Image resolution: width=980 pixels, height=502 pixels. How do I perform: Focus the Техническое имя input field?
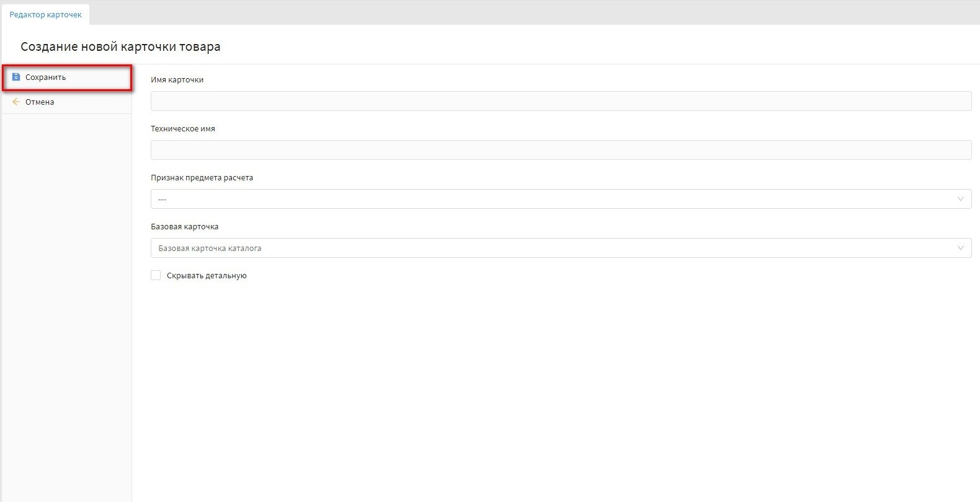click(x=561, y=150)
